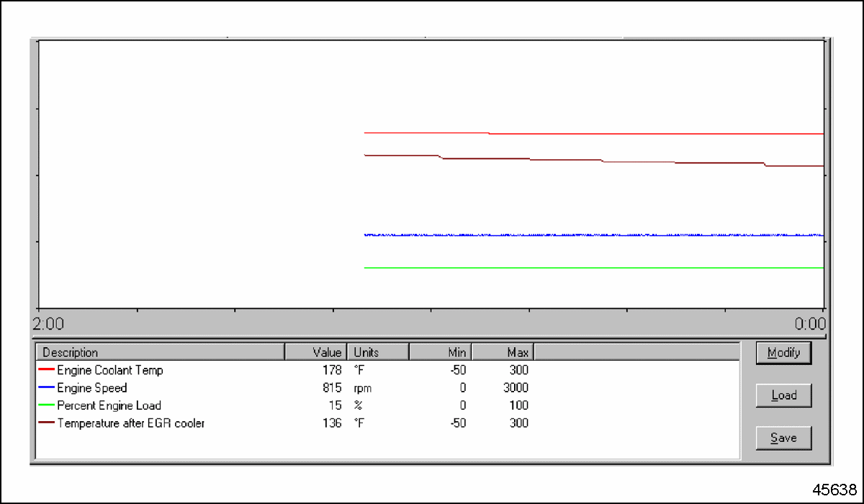Viewport: 864px width, 504px height.
Task: Click the green Percent Engine Load line swatch
Action: (47, 405)
